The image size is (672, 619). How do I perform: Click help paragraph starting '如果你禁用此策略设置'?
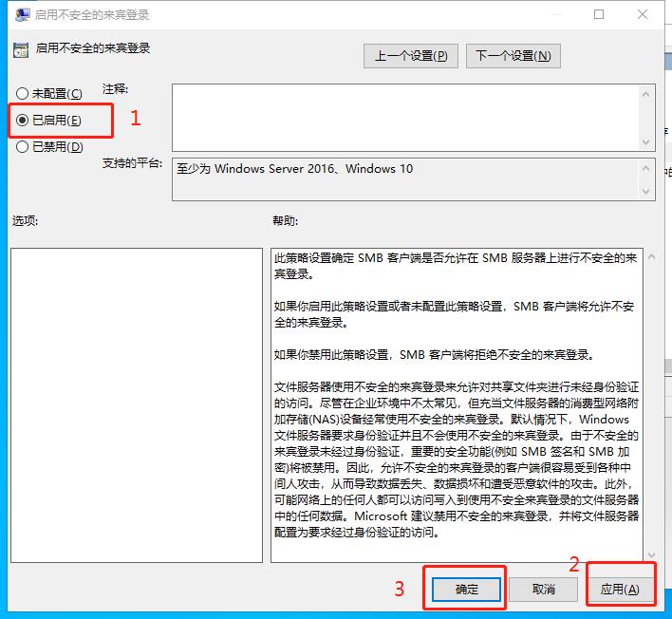click(434, 355)
